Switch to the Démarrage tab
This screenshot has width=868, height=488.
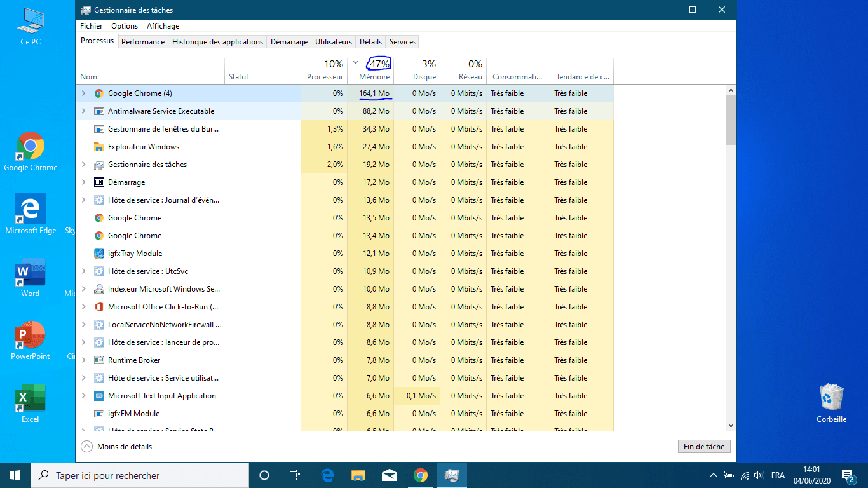(x=289, y=42)
